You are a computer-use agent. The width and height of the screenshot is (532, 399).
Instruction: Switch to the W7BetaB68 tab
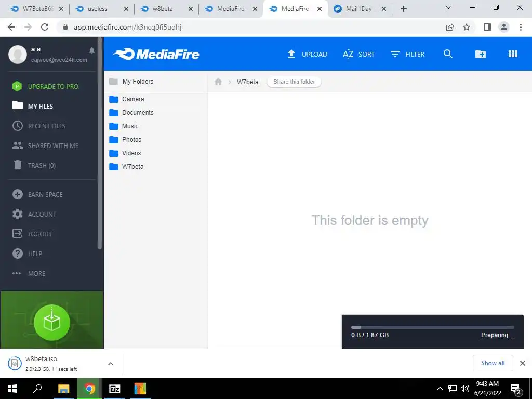pyautogui.click(x=37, y=9)
